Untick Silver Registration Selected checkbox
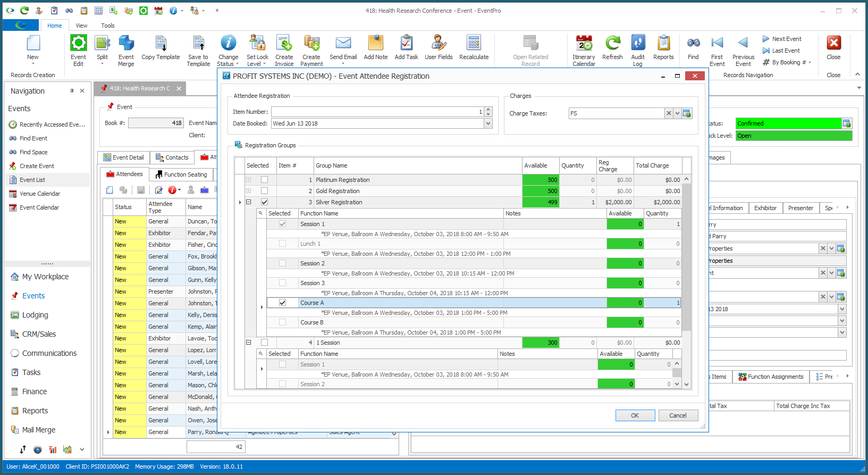This screenshot has width=868, height=475. pos(264,202)
